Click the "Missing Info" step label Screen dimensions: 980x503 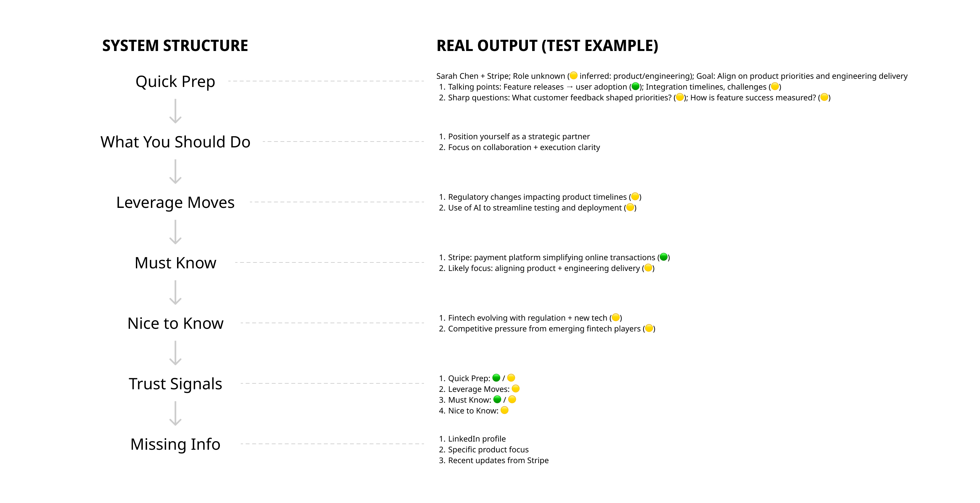coord(175,444)
